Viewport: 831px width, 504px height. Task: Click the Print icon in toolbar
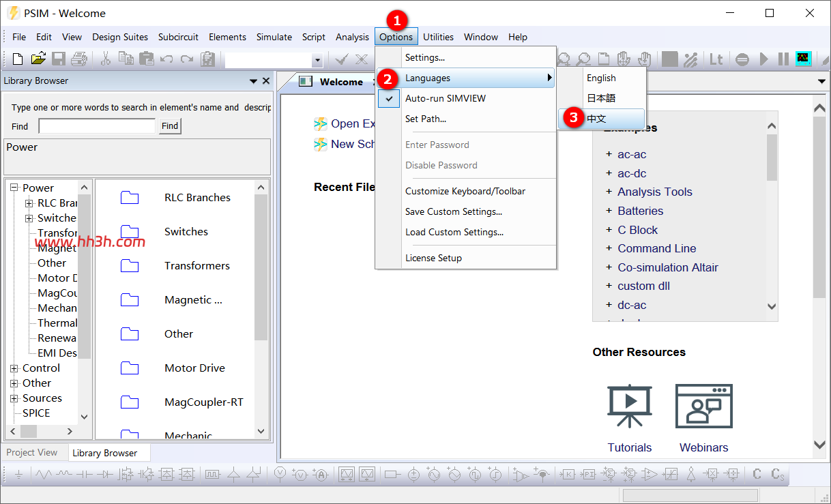[79, 59]
